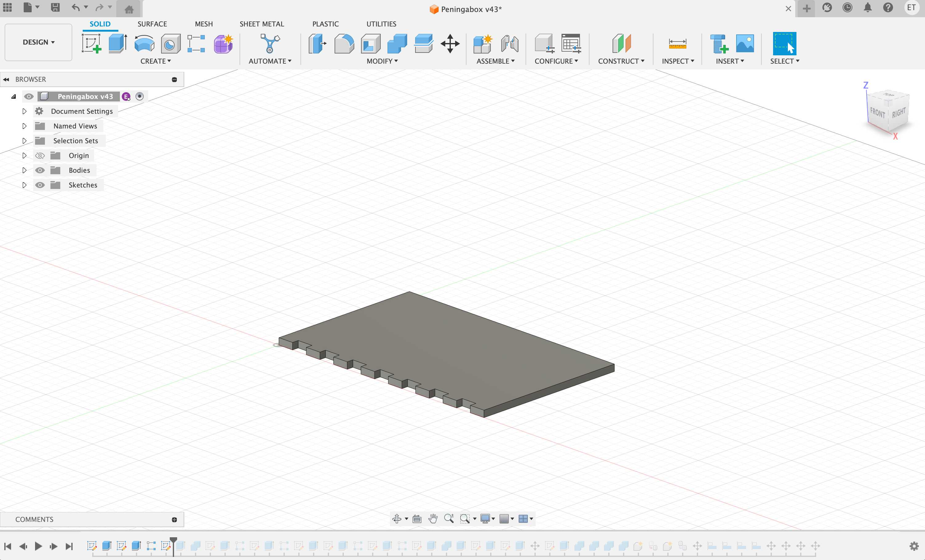
Task: Click the Insert Derive icon
Action: (x=719, y=44)
